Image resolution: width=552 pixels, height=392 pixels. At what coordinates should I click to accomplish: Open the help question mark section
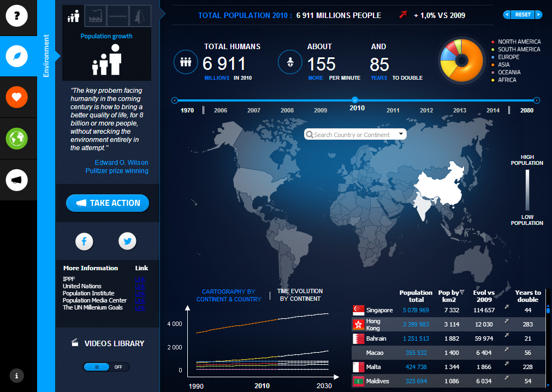coord(17,16)
